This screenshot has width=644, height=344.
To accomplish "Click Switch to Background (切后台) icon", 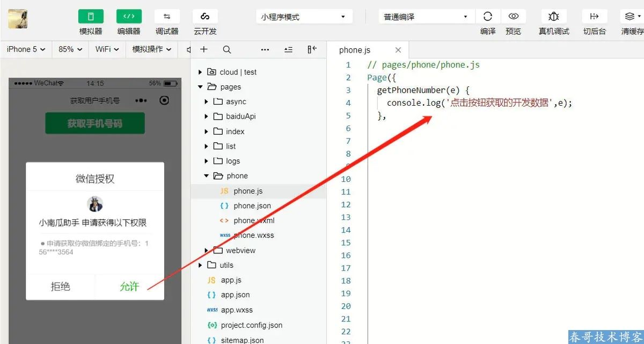I will pyautogui.click(x=594, y=17).
